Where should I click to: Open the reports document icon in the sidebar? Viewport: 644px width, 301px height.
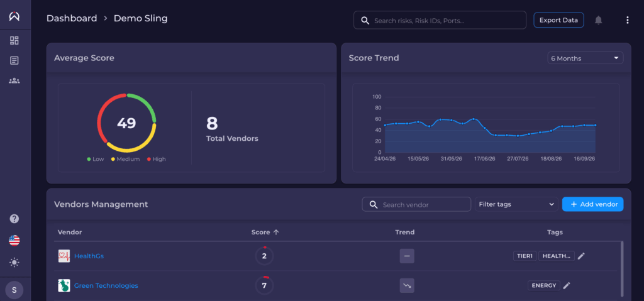pyautogui.click(x=14, y=61)
